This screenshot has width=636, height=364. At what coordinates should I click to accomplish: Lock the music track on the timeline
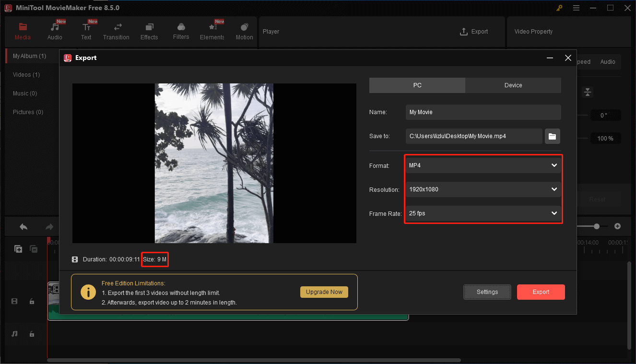click(32, 334)
